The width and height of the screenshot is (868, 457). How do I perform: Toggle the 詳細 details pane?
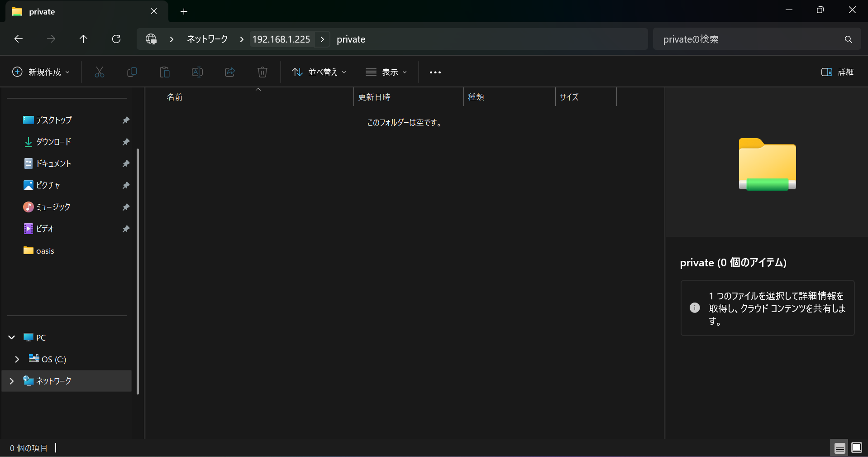point(837,72)
